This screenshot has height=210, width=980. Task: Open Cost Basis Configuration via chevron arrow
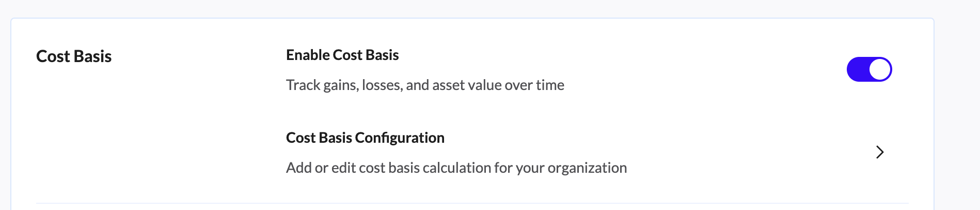pos(880,152)
